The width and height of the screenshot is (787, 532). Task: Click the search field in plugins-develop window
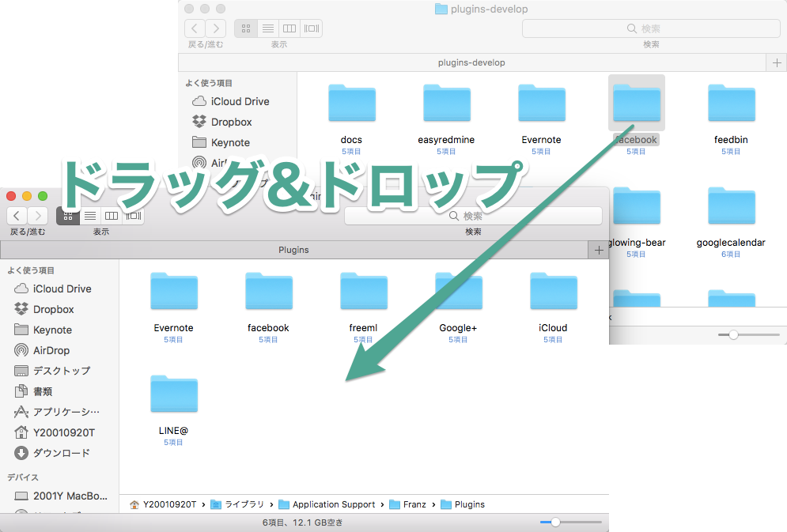click(x=651, y=28)
